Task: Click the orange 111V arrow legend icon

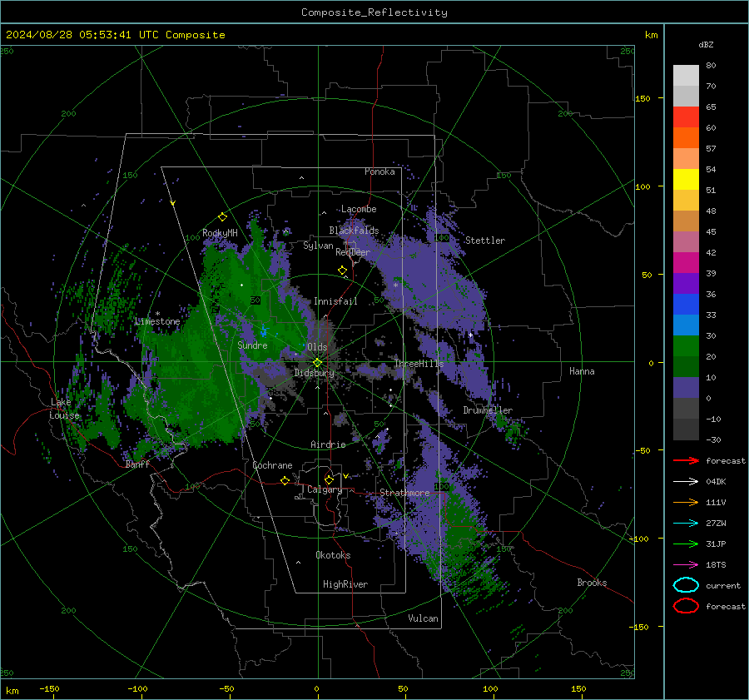Action: (x=686, y=502)
